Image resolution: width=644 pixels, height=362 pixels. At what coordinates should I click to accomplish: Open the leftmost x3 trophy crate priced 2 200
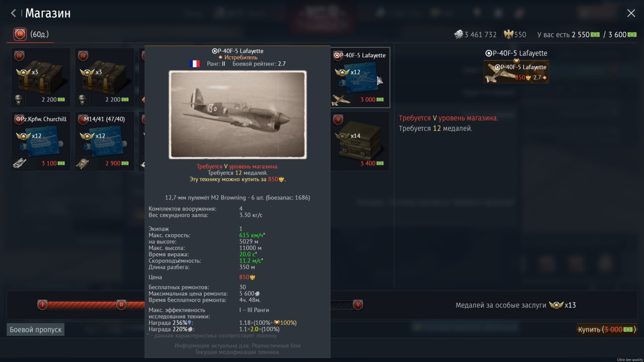click(x=41, y=77)
